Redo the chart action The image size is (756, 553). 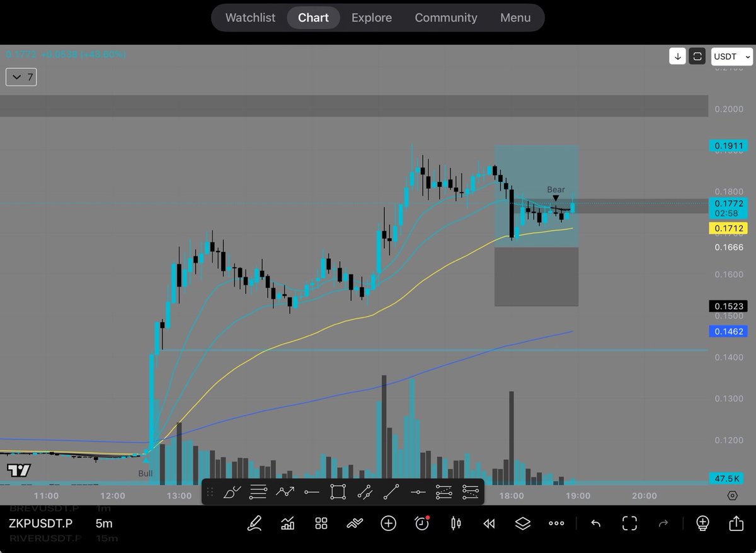(663, 523)
